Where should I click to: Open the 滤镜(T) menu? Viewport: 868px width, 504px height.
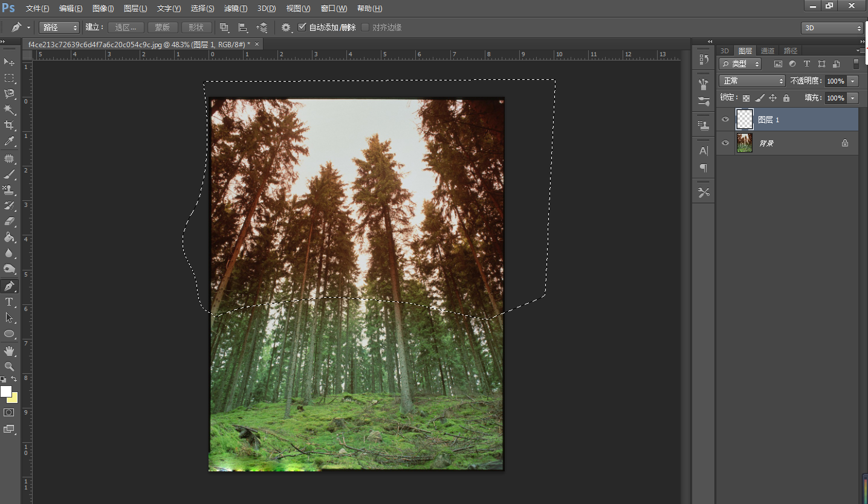[x=235, y=8]
